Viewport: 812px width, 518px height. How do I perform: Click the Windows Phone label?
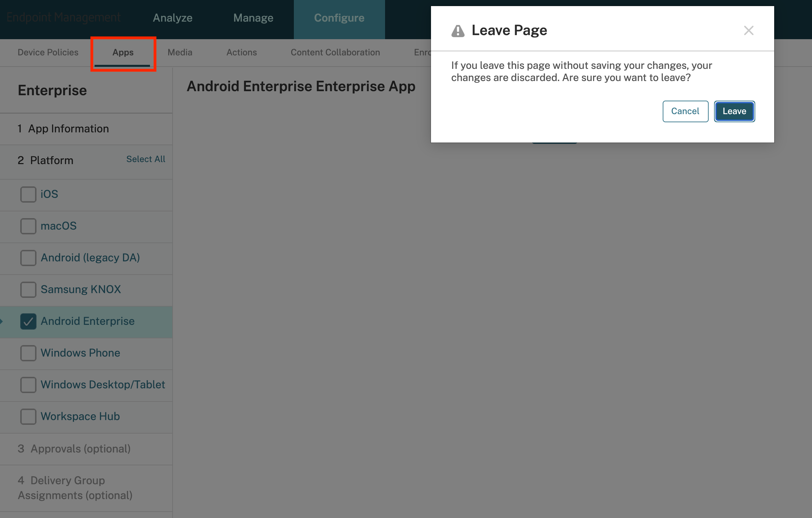click(80, 353)
